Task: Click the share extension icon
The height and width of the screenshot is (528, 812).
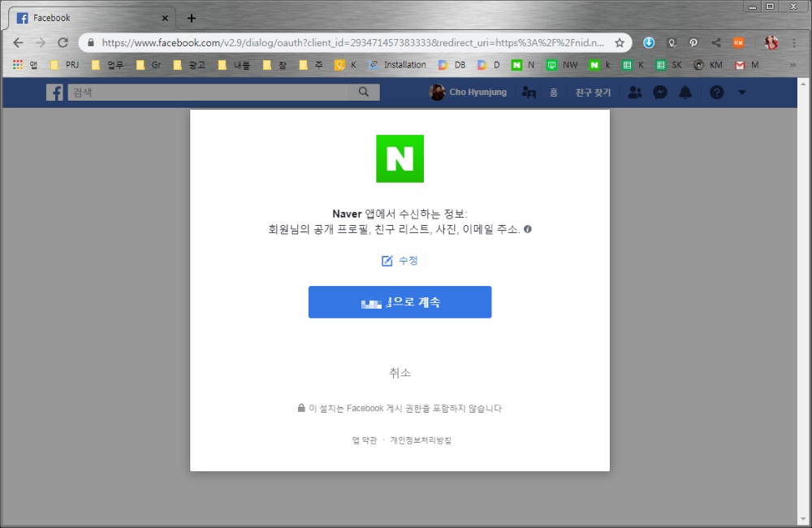Action: tap(716, 43)
